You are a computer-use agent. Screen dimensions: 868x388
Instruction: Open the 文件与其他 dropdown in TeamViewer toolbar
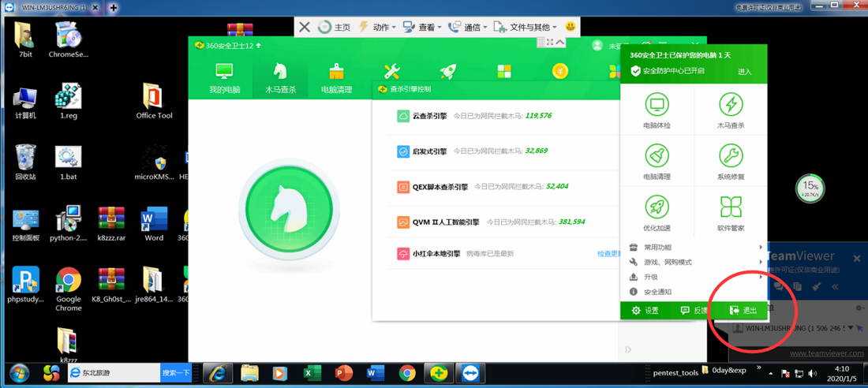[x=525, y=27]
